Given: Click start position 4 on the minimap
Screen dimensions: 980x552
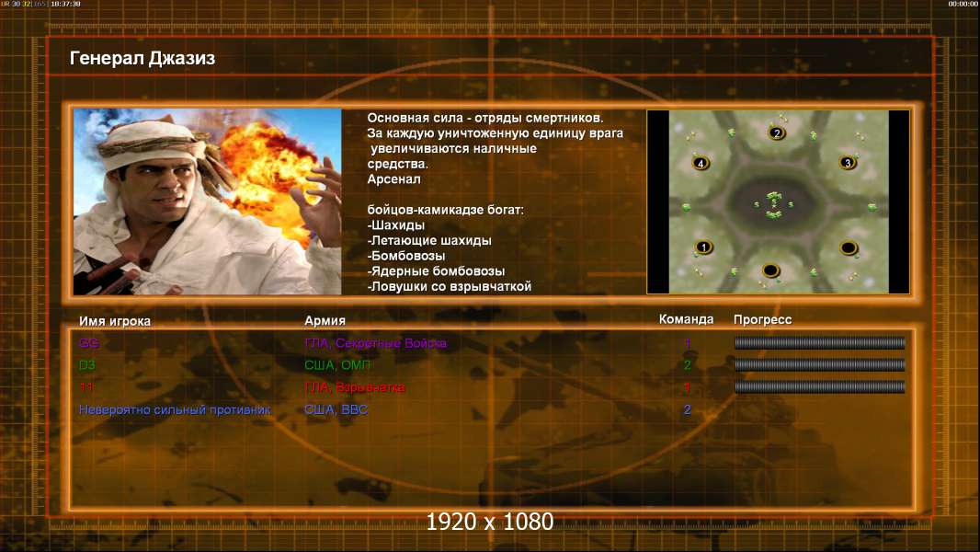Looking at the screenshot, I should (701, 163).
